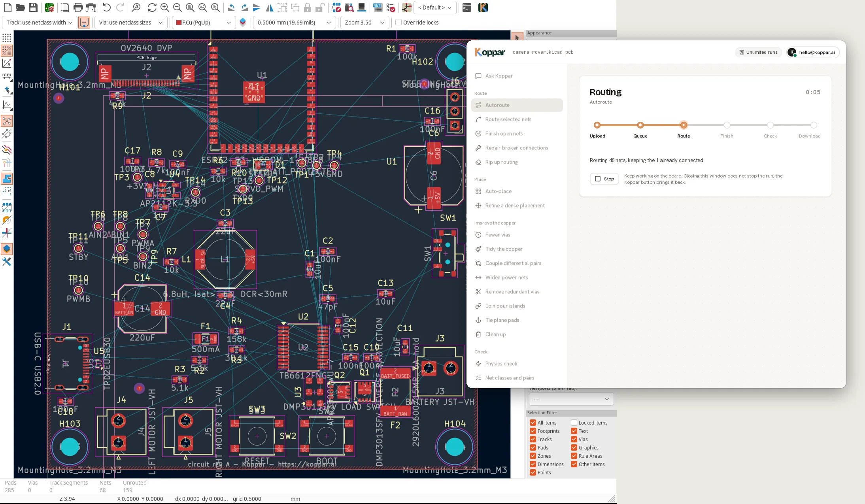Viewport: 865px width, 504px height.
Task: Uncheck Vias in Selection Filter
Action: coord(574,439)
